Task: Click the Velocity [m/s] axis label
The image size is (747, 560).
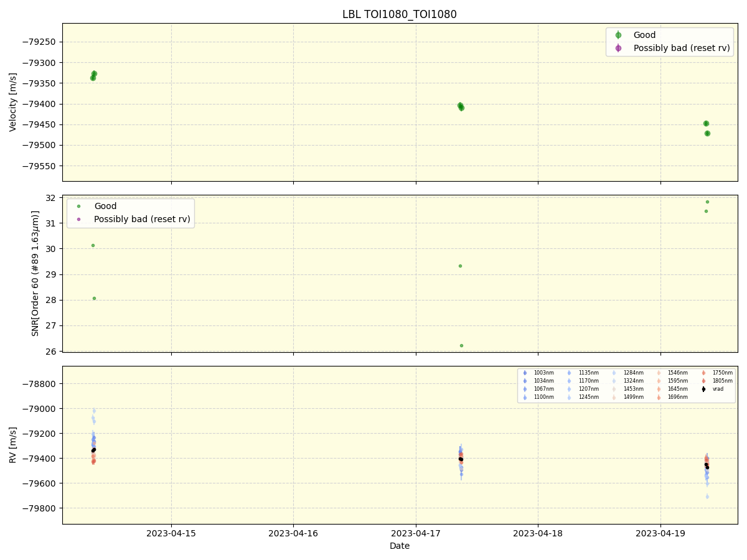Action: 13,102
